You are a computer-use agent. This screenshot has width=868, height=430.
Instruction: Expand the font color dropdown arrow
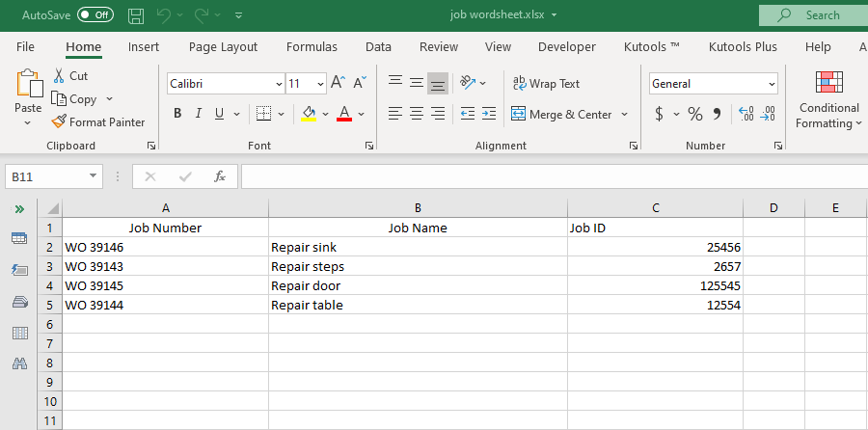[362, 114]
